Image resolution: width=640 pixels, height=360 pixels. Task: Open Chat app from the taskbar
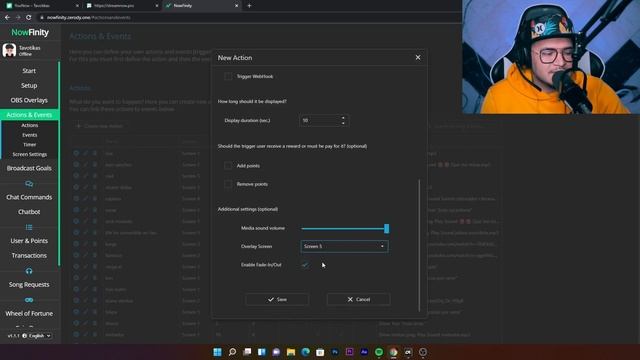276,352
